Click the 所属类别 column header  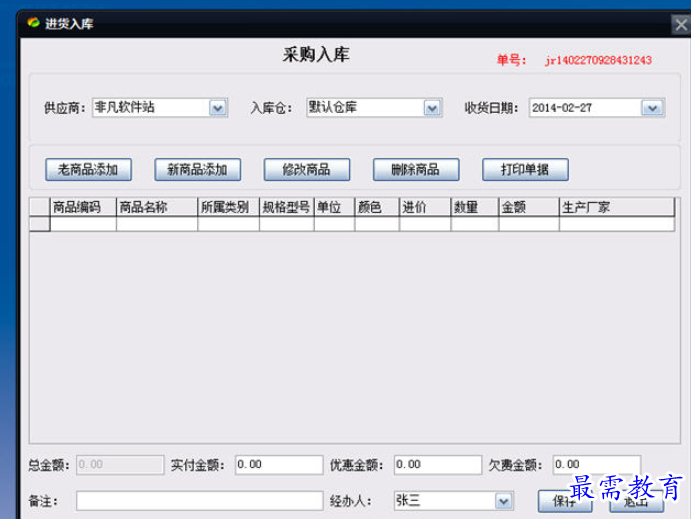tap(229, 207)
